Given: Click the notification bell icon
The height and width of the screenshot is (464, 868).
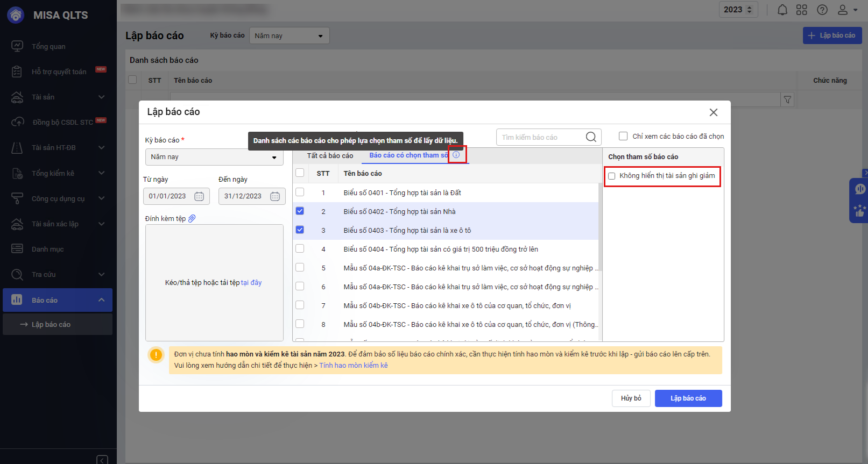Looking at the screenshot, I should coord(782,10).
